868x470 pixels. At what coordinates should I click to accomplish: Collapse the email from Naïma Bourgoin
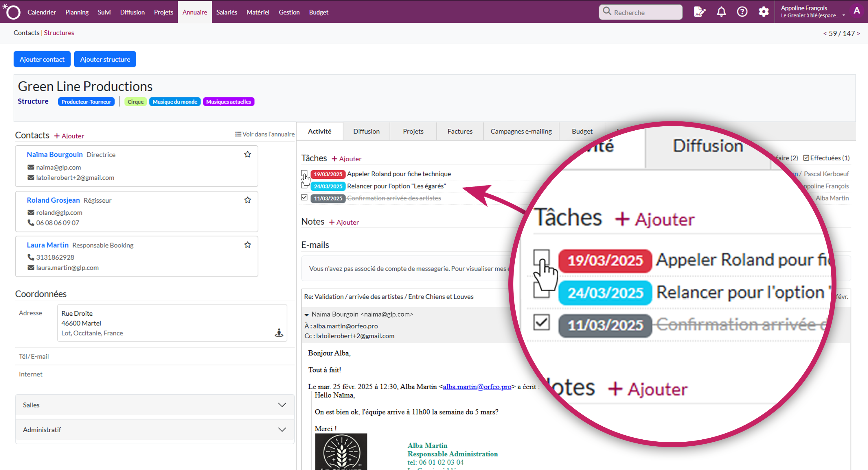point(307,314)
